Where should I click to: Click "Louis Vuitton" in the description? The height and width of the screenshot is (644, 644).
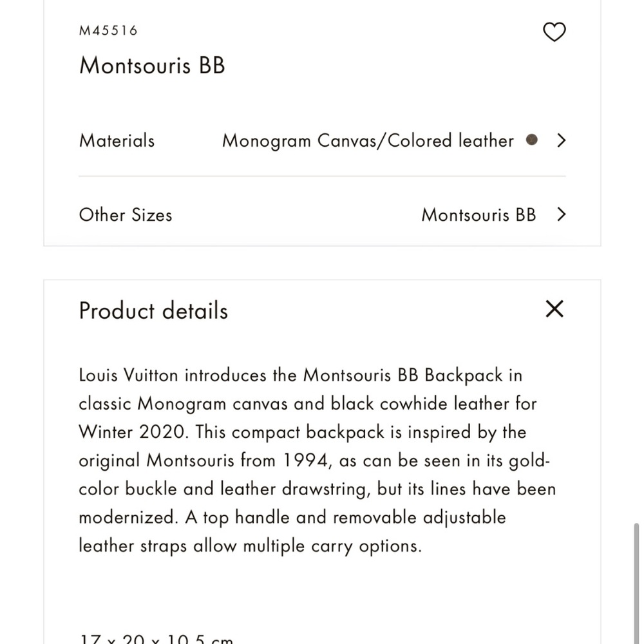128,375
